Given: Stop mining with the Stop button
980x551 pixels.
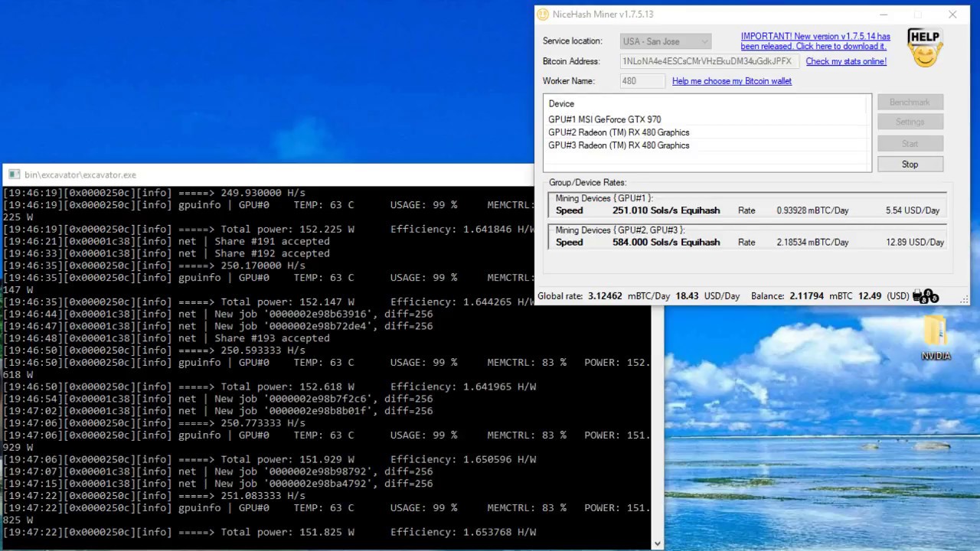Looking at the screenshot, I should [910, 165].
